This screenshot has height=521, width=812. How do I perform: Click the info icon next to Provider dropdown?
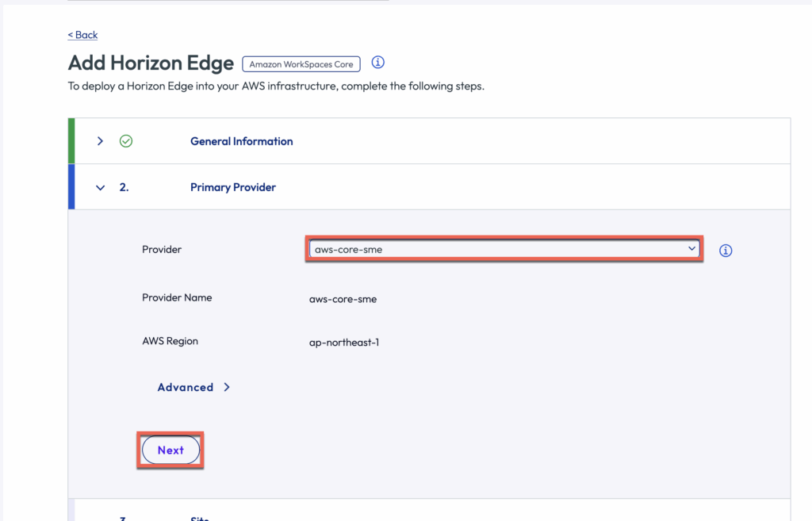pos(726,251)
